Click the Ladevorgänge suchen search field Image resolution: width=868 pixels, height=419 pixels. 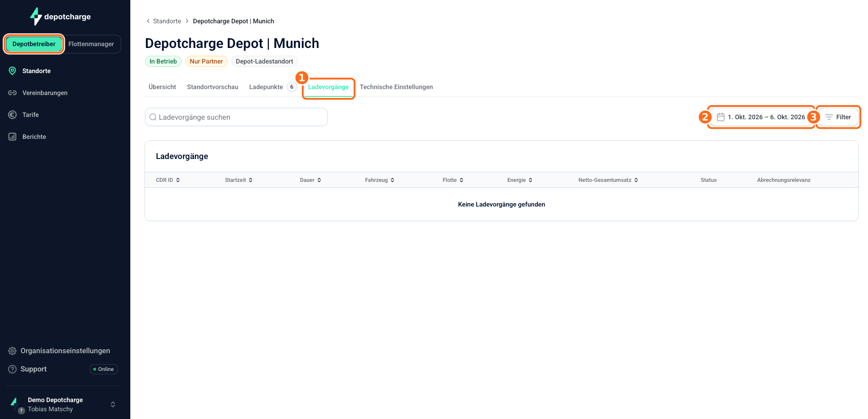[x=236, y=117]
